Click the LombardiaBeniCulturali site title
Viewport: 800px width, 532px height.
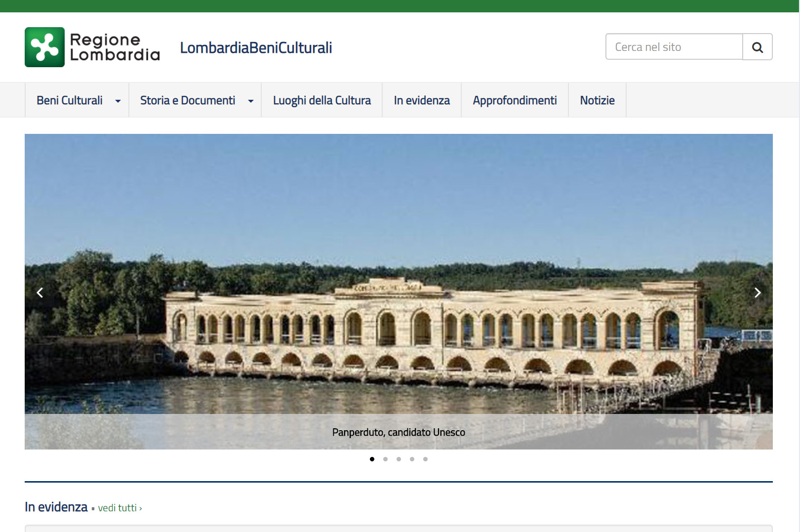click(x=256, y=47)
